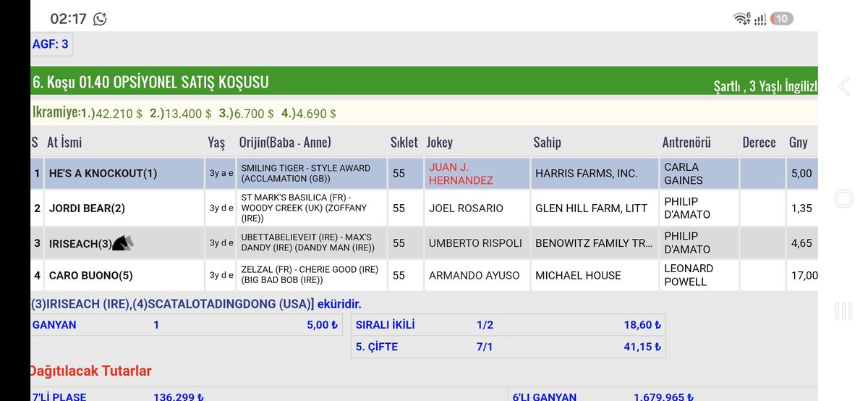
Task: Tap the Android recent apps button
Action: (844, 311)
